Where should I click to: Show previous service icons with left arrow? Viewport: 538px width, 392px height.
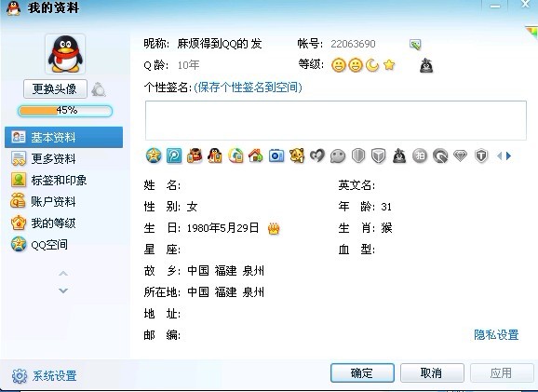point(499,155)
